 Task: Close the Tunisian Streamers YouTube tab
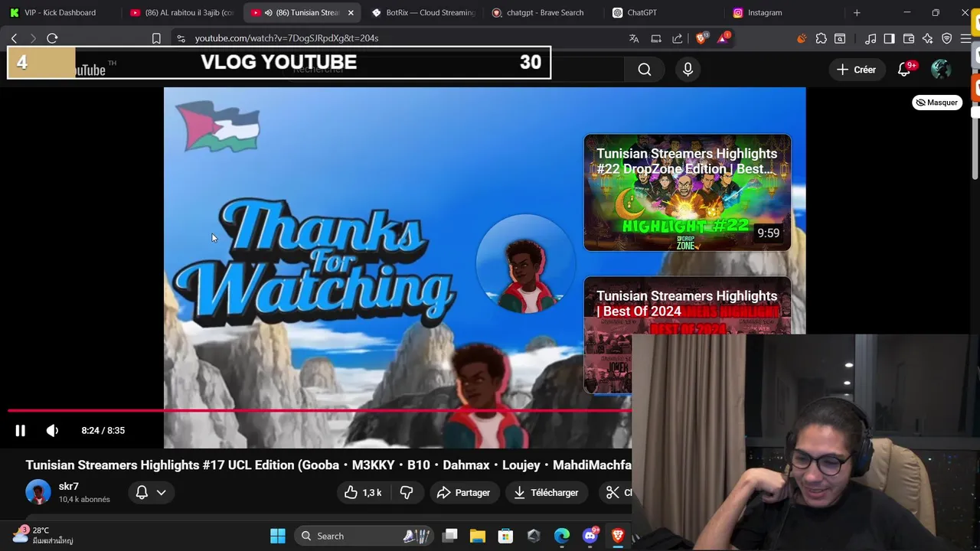(x=351, y=12)
